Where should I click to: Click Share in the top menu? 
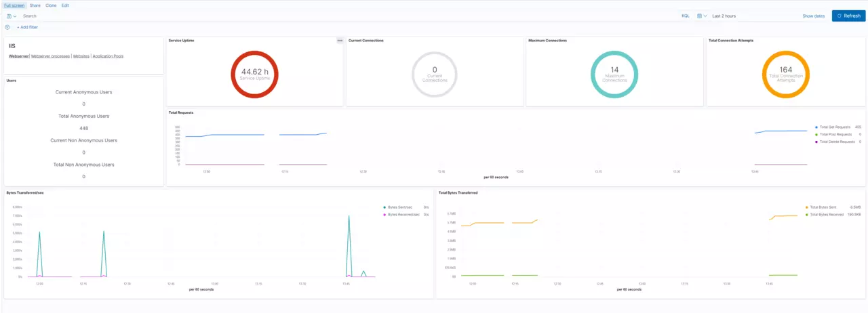[x=35, y=5]
